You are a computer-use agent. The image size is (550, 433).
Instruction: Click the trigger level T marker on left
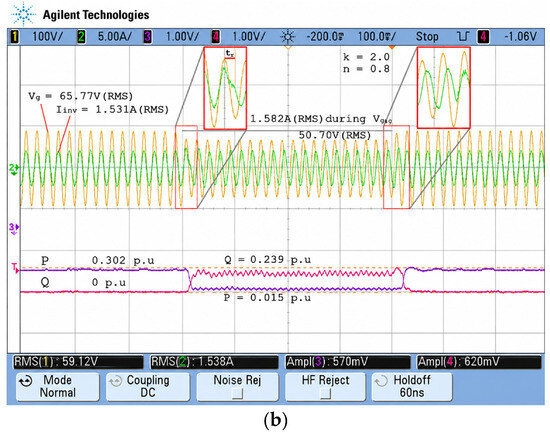click(x=15, y=268)
